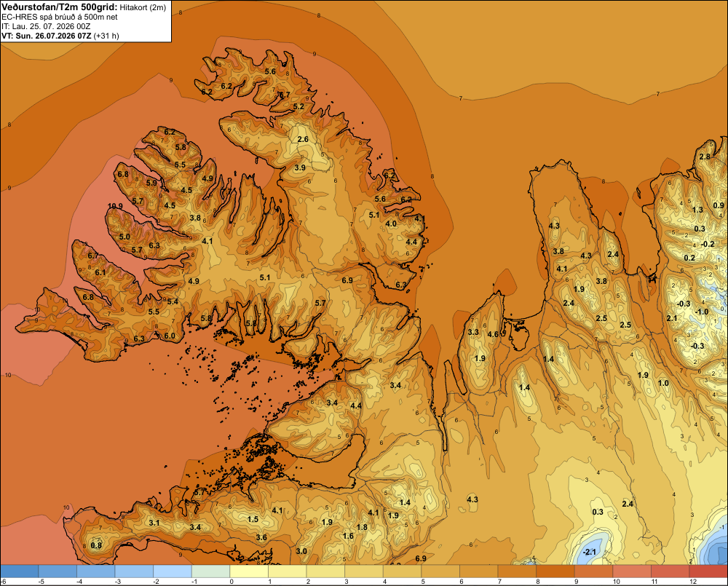Pick the legend swatch between 9 and 10
728x586 pixels.
click(x=594, y=571)
